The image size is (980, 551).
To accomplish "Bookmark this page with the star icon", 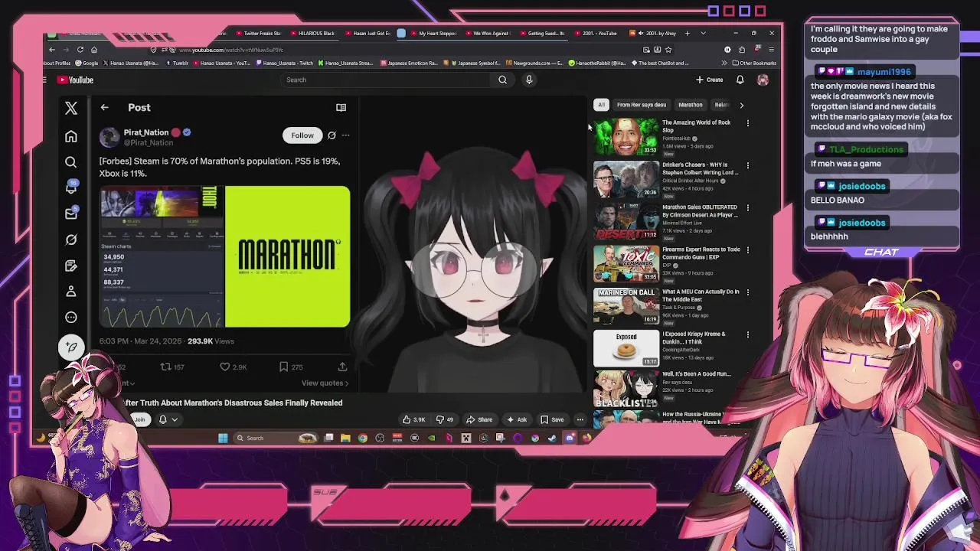I will point(668,50).
